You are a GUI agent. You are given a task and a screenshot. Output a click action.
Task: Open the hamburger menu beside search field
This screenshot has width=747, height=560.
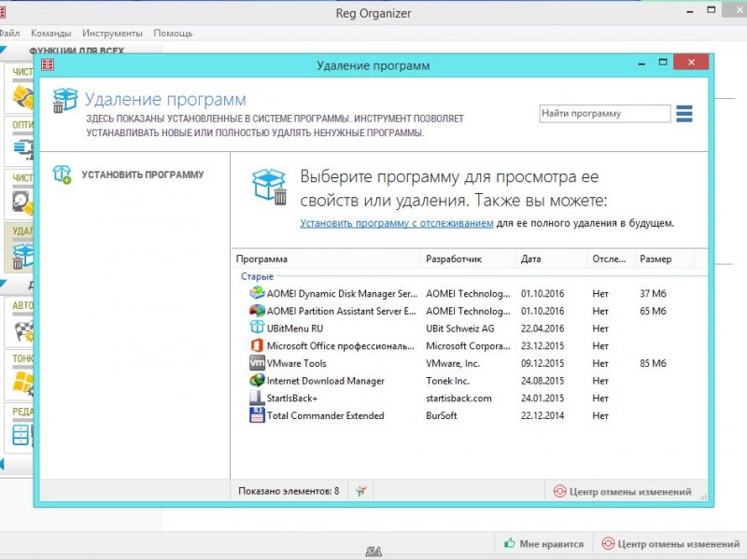coord(684,113)
